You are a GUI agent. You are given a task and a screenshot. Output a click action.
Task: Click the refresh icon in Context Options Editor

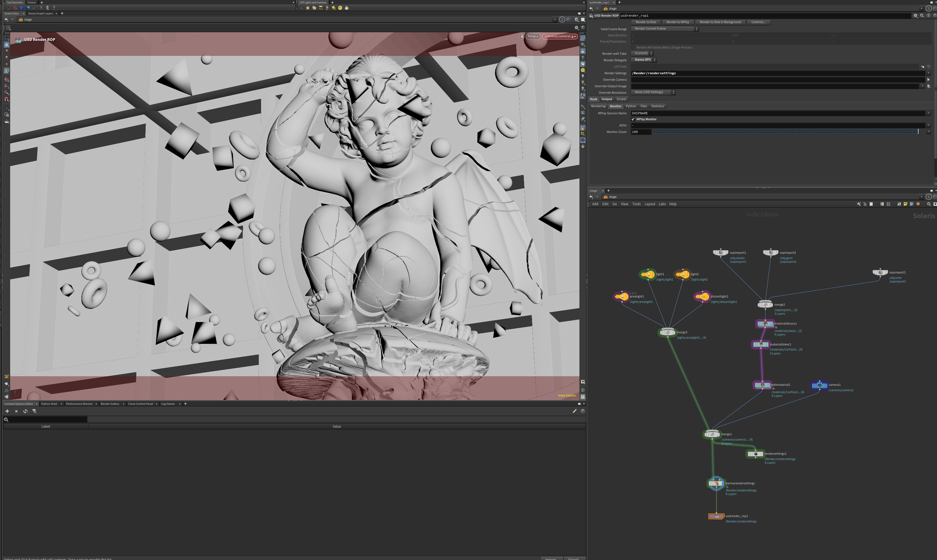click(x=25, y=411)
